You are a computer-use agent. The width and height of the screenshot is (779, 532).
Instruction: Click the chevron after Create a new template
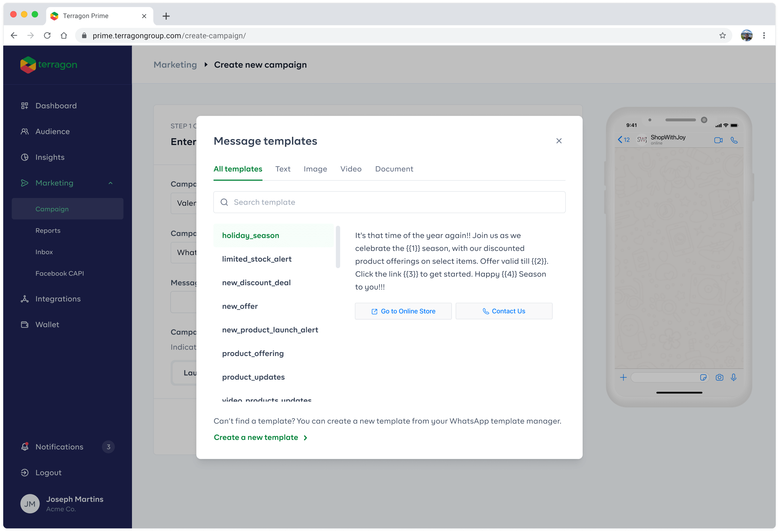[305, 438]
